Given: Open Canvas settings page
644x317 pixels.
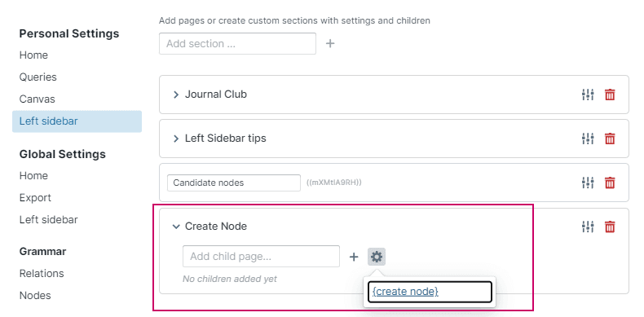Looking at the screenshot, I should tap(37, 99).
